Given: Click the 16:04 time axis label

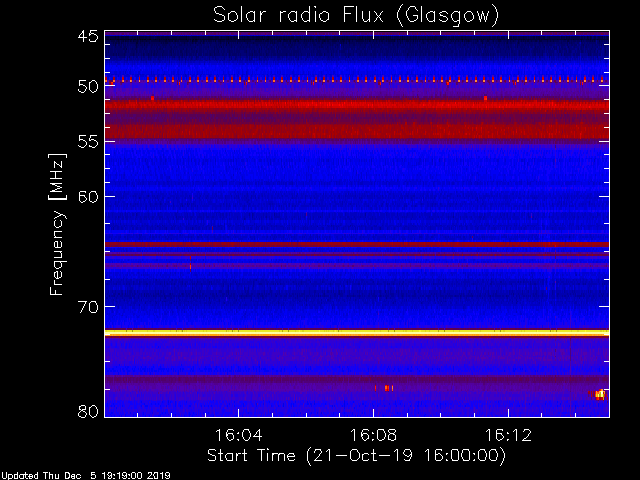Looking at the screenshot, I should pos(238,435).
